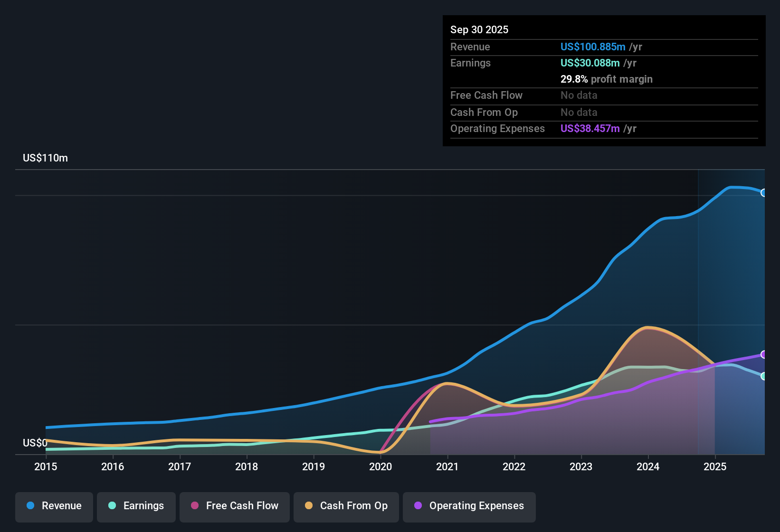Click the 2024 x-axis label
Viewport: 780px width, 532px height.
coord(648,466)
